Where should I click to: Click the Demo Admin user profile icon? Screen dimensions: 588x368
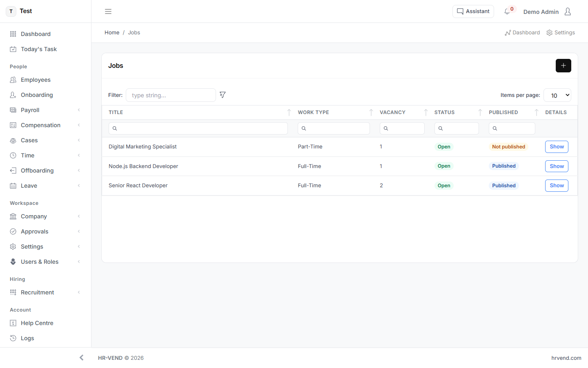tap(568, 11)
